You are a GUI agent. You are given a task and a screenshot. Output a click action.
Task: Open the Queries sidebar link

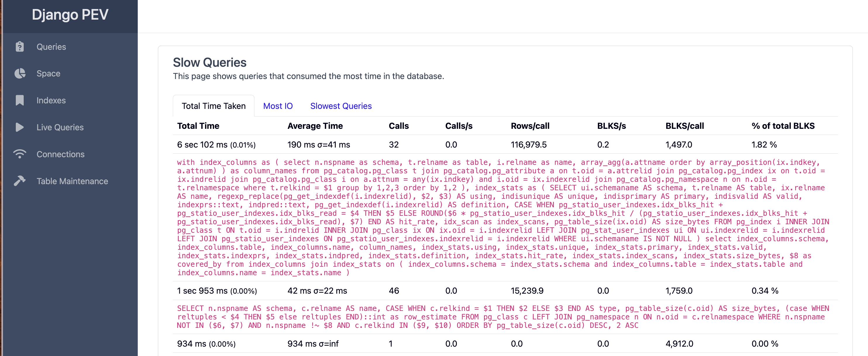tap(51, 47)
